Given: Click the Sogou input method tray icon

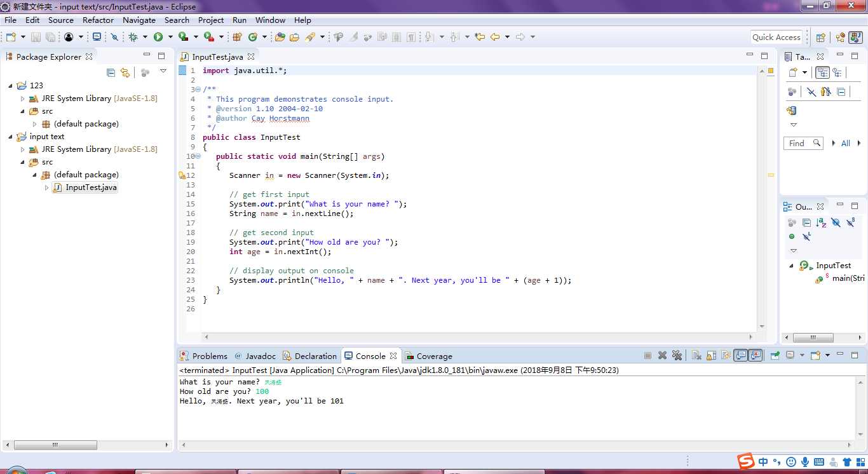Looking at the screenshot, I should (x=745, y=462).
